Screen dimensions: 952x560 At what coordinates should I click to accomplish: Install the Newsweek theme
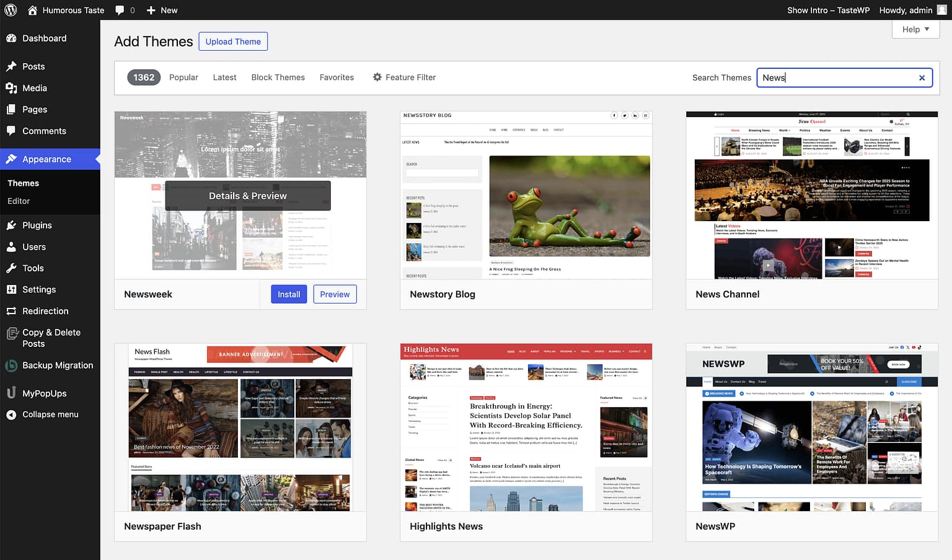tap(288, 294)
